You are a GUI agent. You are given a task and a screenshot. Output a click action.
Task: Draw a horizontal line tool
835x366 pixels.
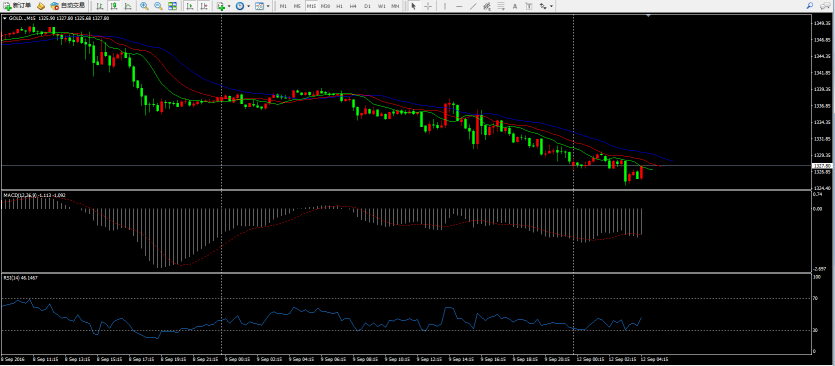(x=459, y=6)
